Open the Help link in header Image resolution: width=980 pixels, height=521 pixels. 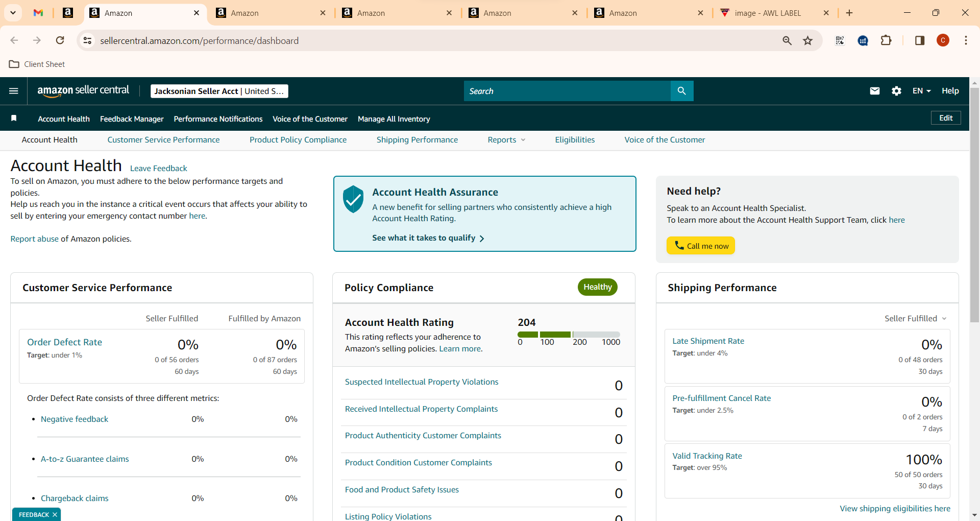950,91
